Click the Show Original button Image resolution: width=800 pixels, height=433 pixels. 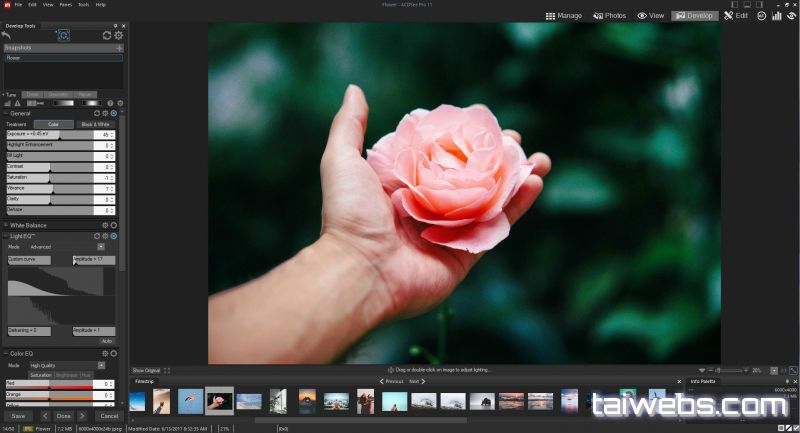(x=146, y=370)
